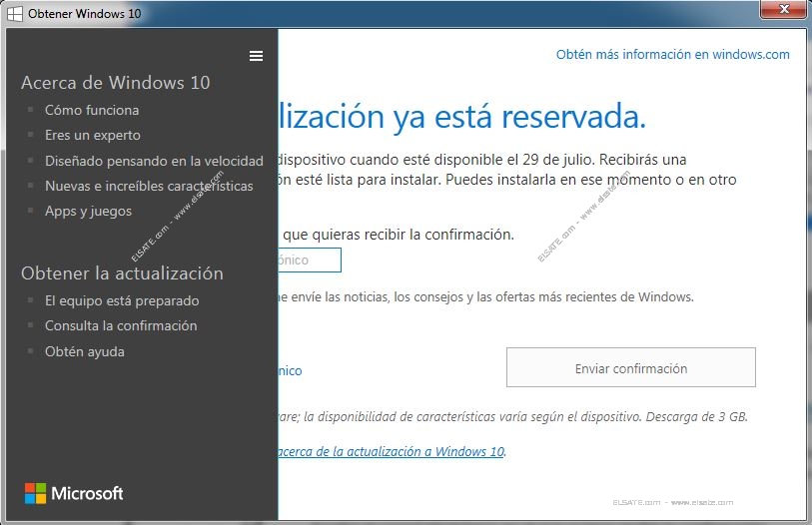This screenshot has height=525, width=812.
Task: Follow 'Obtén más información en windows.com' link
Action: point(673,54)
